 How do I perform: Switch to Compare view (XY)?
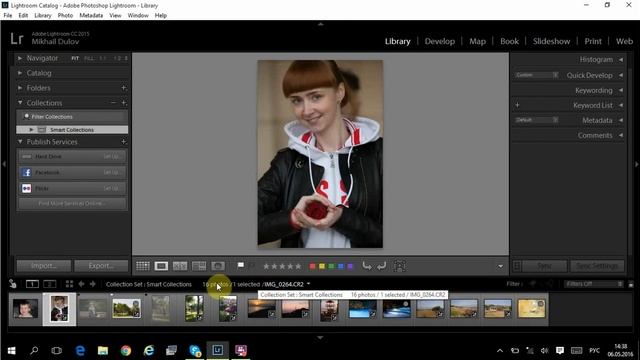point(180,266)
